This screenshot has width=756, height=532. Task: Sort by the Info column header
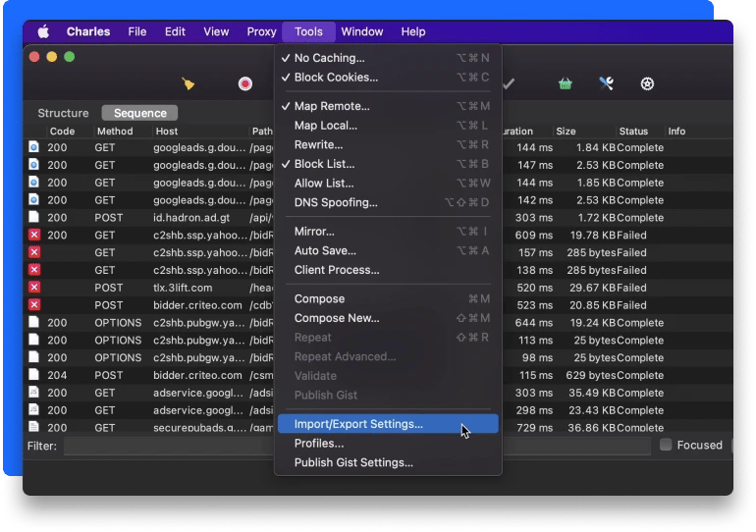pos(676,132)
